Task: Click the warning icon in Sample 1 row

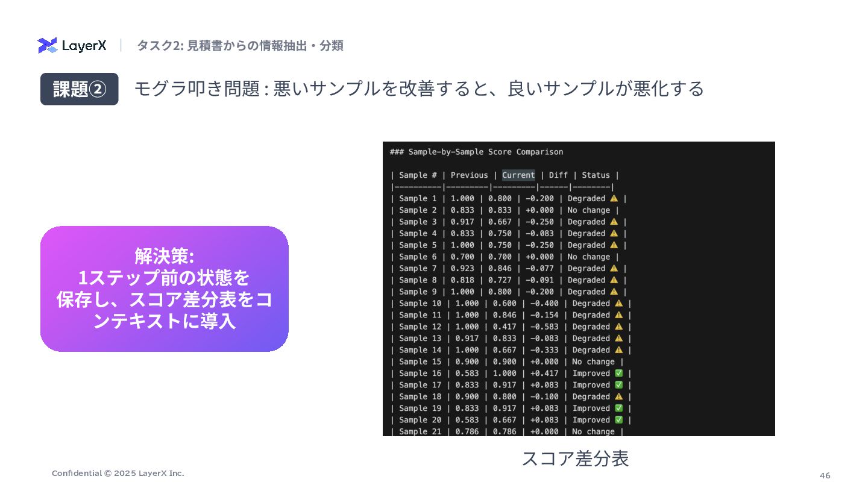Action: point(614,198)
